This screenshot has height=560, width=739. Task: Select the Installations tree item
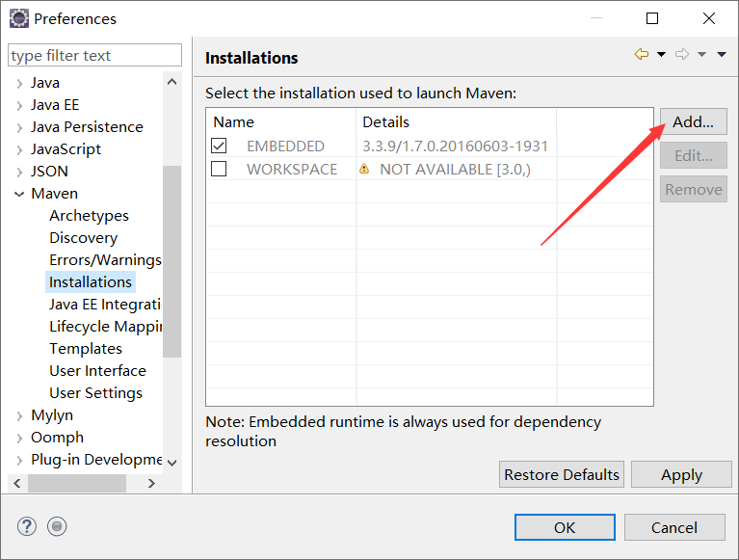[x=91, y=281]
